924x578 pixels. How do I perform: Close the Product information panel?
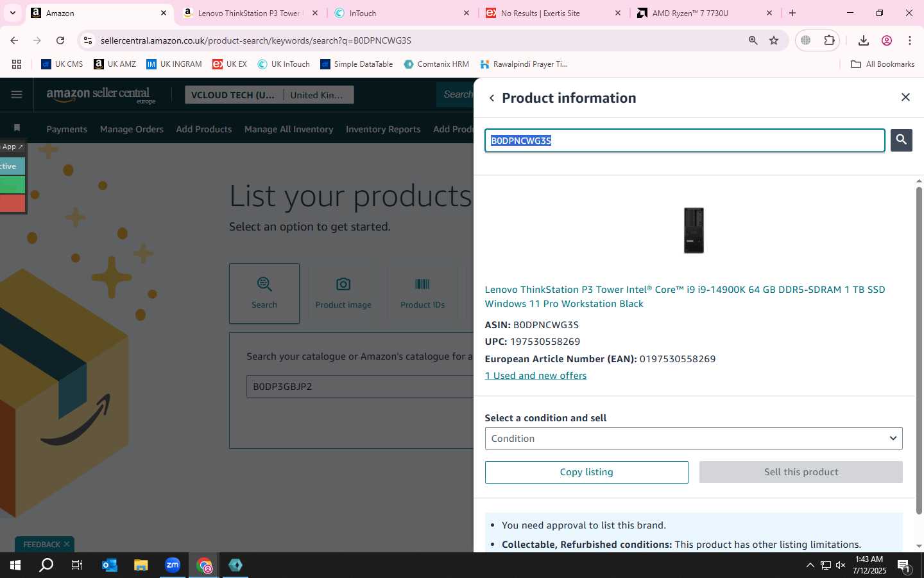[905, 97]
